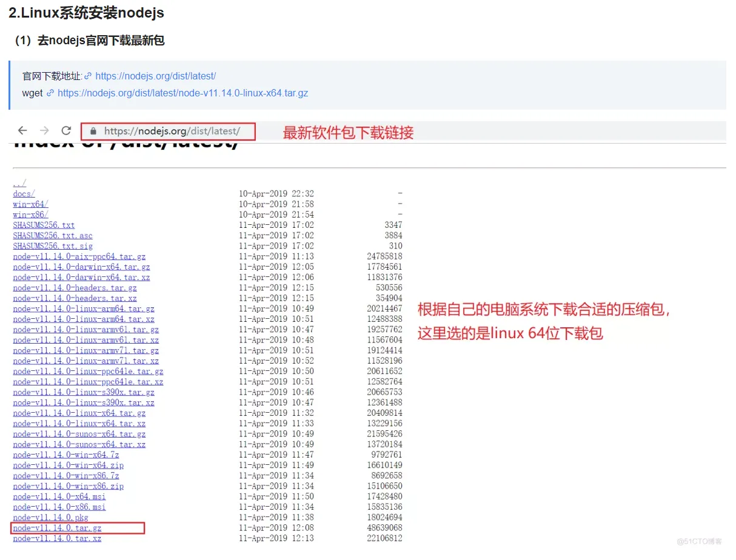736x560 pixels.
Task: Download the SHASUMS256.txt file
Action: pos(43,225)
